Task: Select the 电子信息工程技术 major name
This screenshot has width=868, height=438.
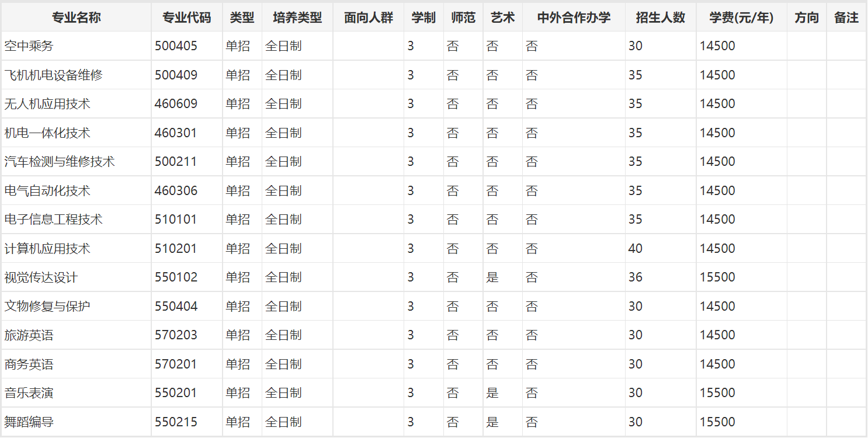Action: (53, 220)
